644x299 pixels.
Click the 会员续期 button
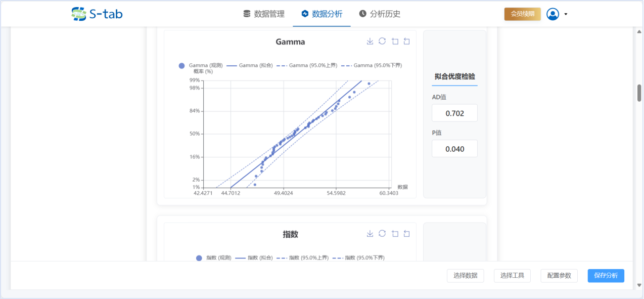(522, 14)
